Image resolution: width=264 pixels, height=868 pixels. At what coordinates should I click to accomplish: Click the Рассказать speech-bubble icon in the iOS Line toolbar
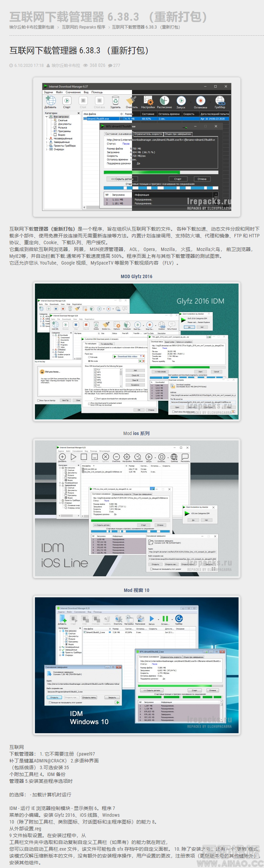(185, 457)
